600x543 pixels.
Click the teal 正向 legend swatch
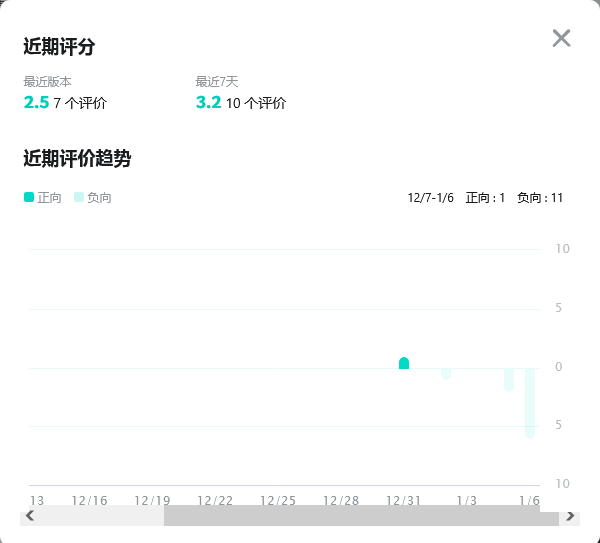coord(29,197)
